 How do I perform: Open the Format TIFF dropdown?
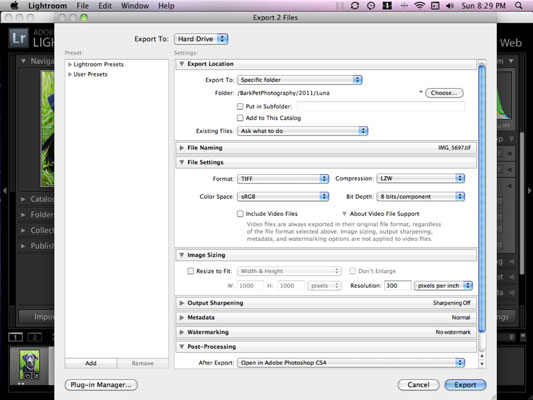point(283,178)
